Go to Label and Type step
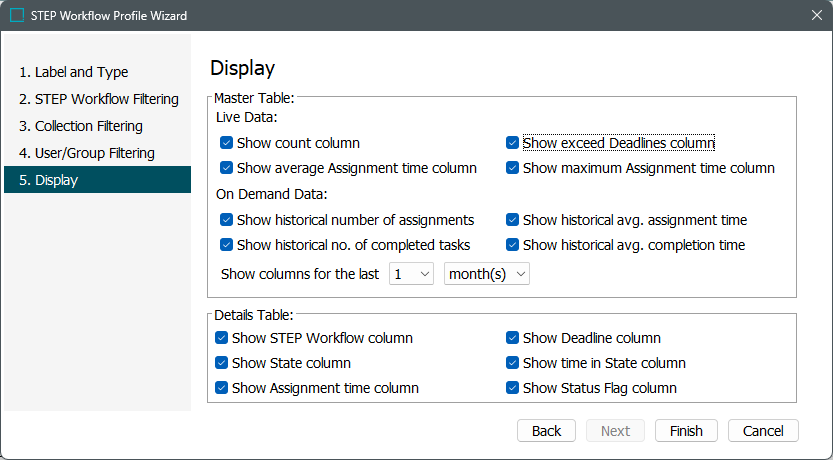This screenshot has height=460, width=833. click(81, 72)
